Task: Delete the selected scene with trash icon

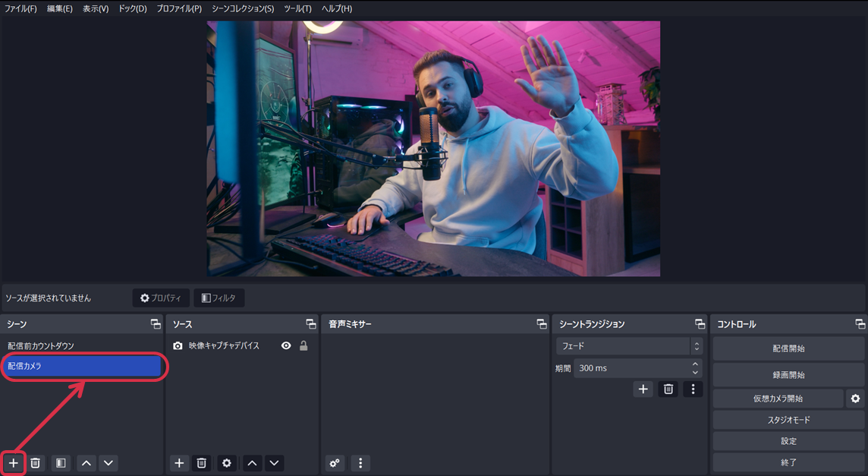Action: pos(35,463)
